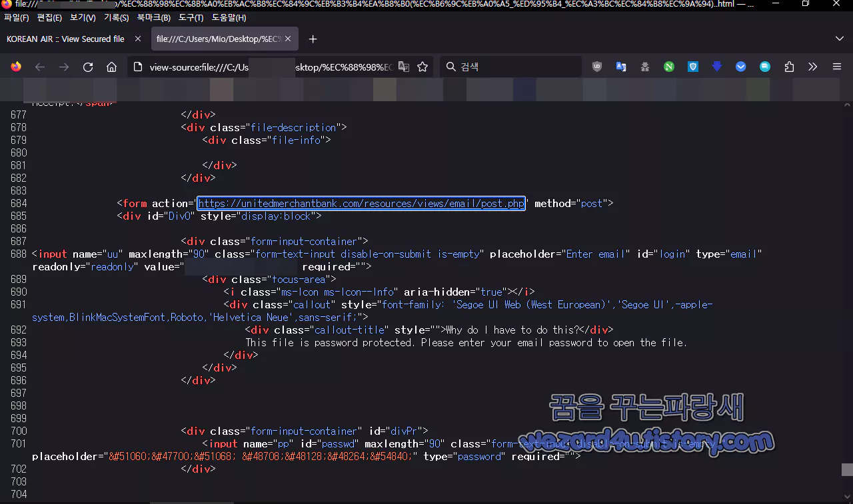
Task: Click line number 684
Action: click(x=19, y=203)
